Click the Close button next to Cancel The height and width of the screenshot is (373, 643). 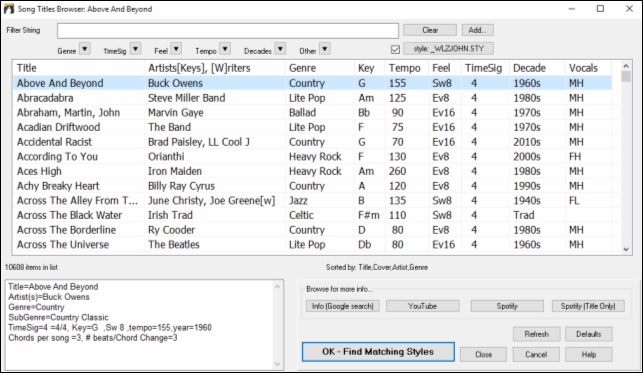[483, 355]
